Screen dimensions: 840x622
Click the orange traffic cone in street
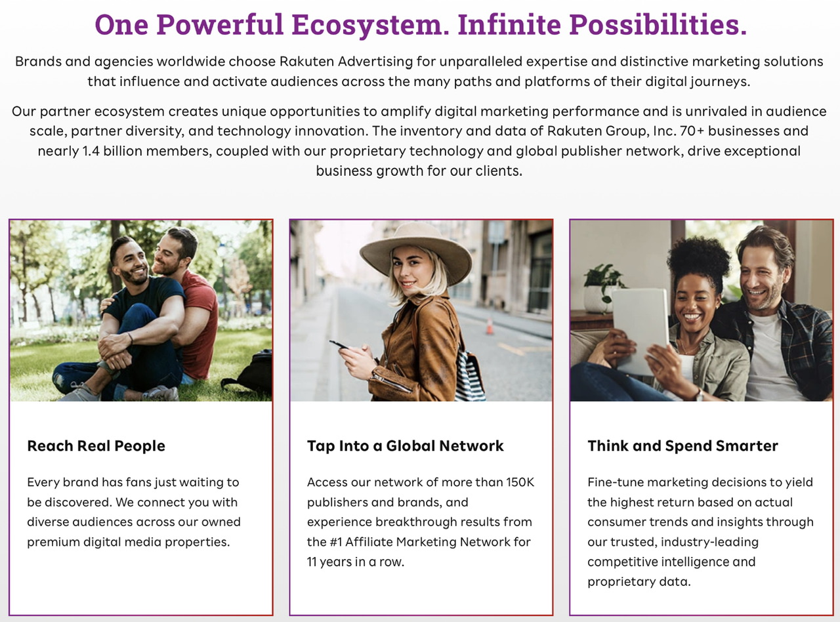click(490, 326)
